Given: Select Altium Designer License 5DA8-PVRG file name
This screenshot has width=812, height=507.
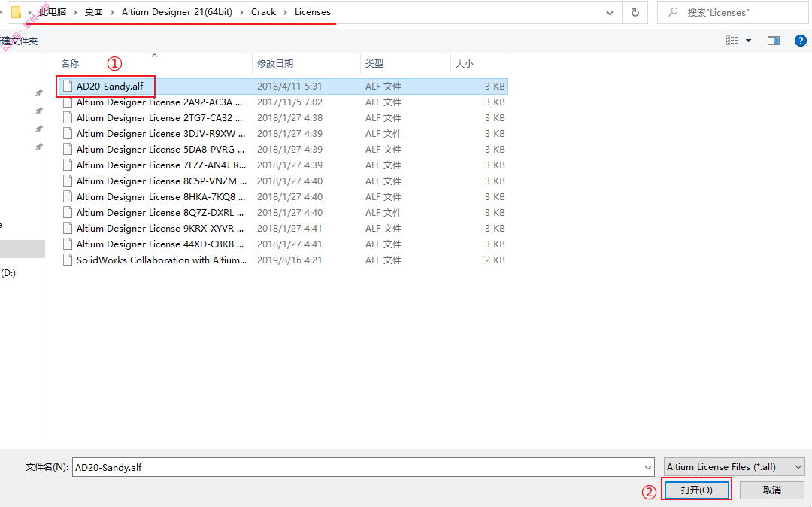Looking at the screenshot, I should click(x=161, y=150).
